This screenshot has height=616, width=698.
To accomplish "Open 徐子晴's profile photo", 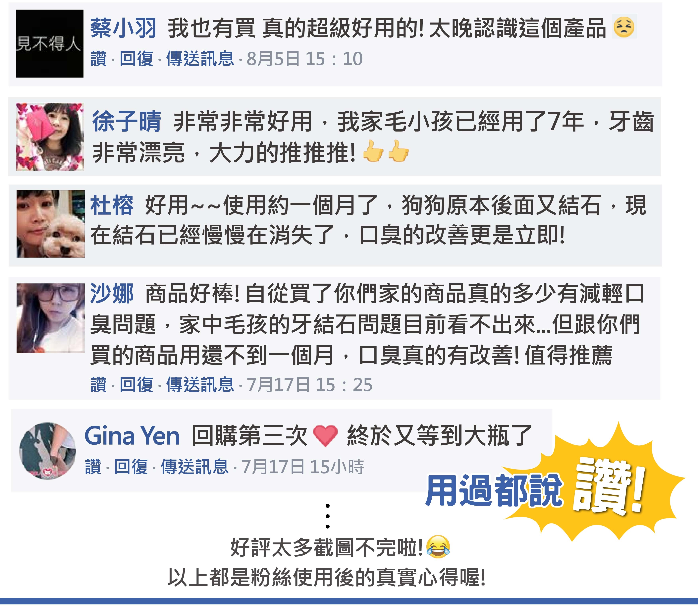I will click(x=50, y=137).
